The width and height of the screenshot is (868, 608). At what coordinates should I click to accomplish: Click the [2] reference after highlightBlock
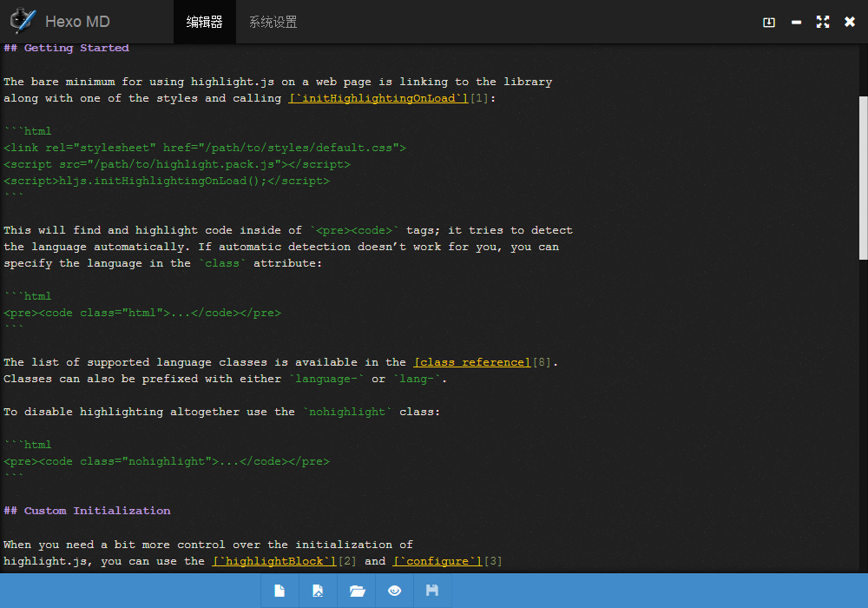tap(348, 561)
